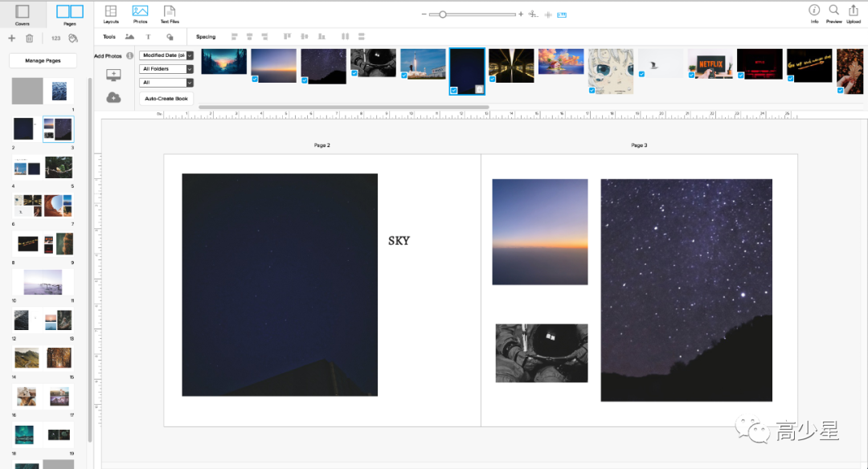
Task: Show Add Photos info tooltip icon
Action: pos(129,55)
